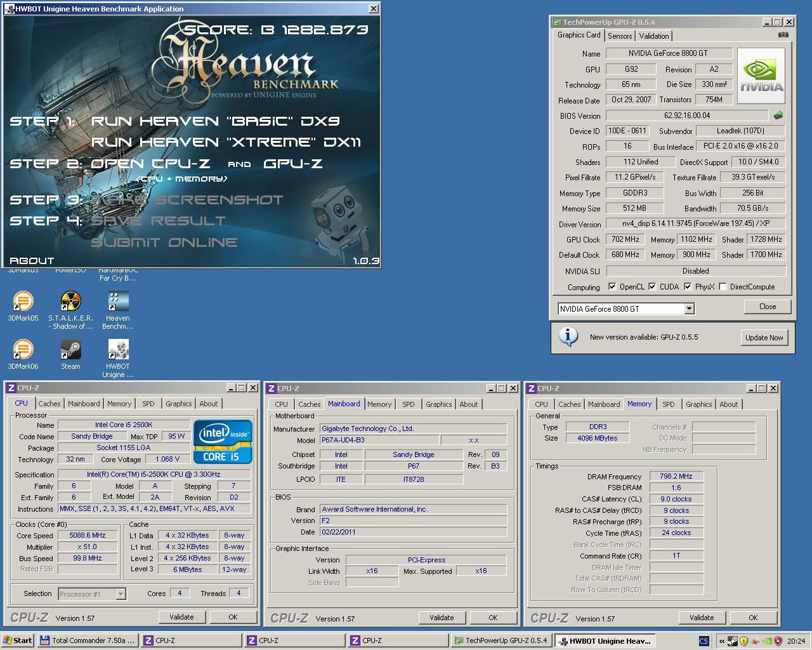Click the motherboard model P67A-UD4-B3 field
Screen dimensions: 812x650
click(379, 440)
